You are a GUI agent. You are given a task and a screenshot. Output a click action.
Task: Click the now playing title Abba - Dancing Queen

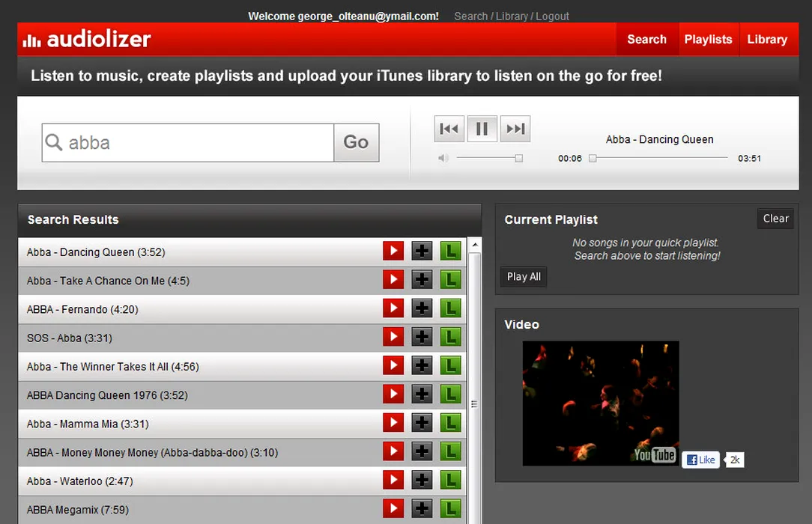coord(660,139)
